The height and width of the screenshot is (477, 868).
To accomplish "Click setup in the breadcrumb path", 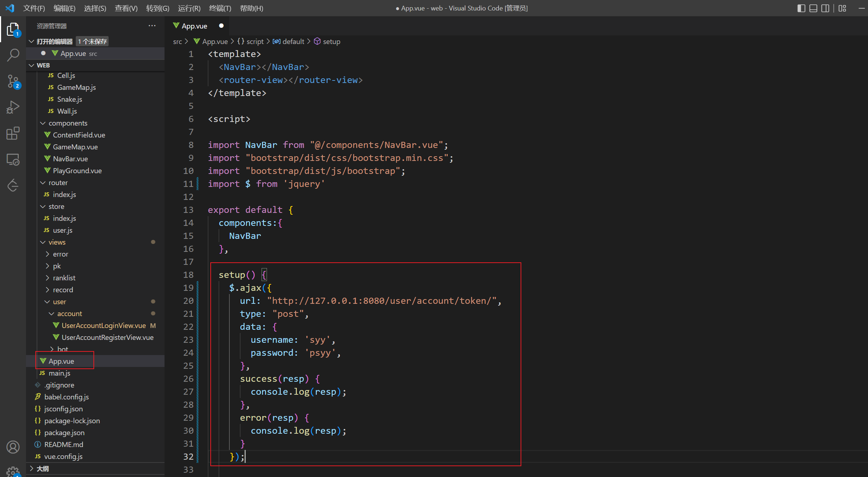I will pos(331,41).
